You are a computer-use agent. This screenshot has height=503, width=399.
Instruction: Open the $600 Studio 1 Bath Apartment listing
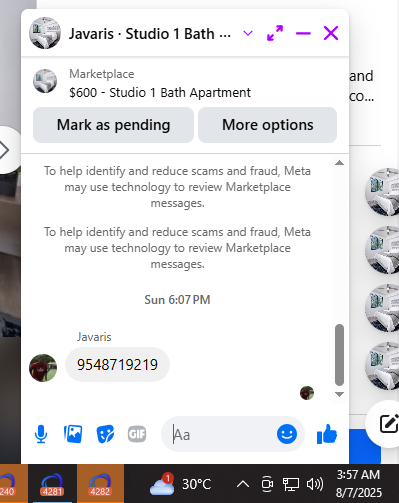pos(160,93)
